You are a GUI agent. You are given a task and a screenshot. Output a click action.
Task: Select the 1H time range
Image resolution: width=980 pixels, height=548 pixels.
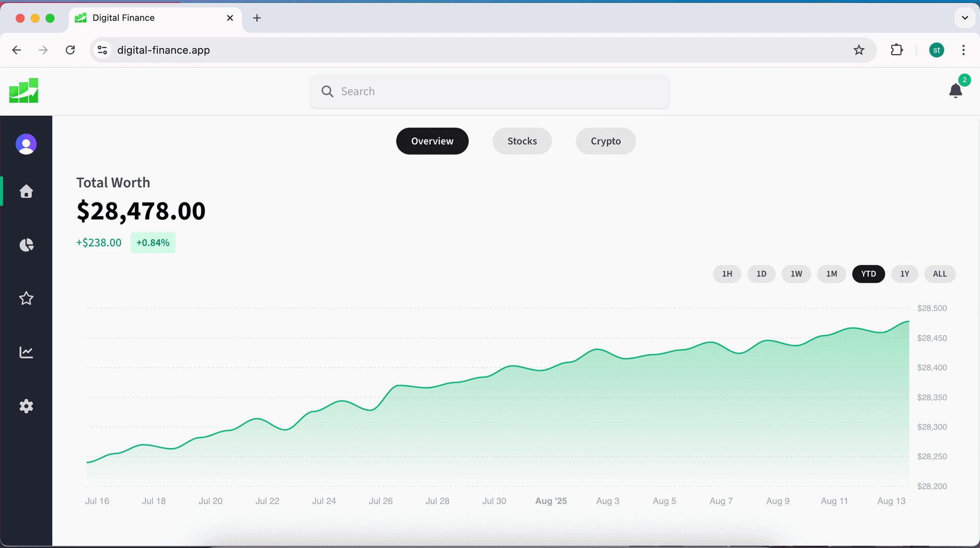click(727, 274)
